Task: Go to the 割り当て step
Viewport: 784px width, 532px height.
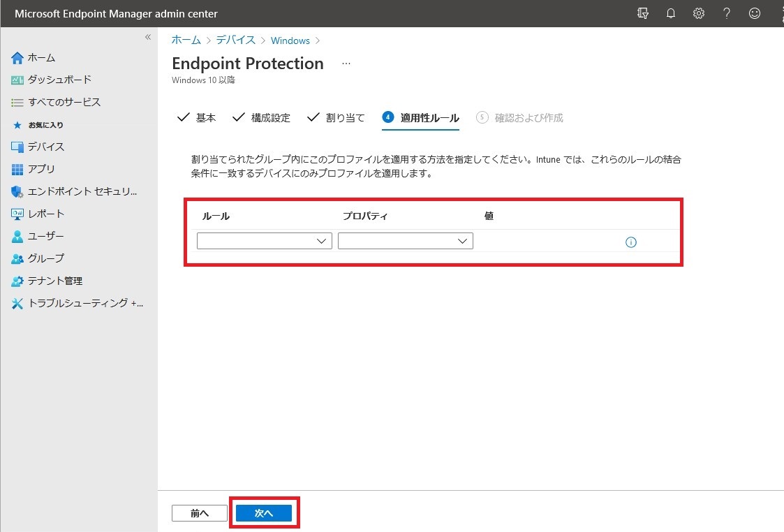Action: (x=336, y=118)
